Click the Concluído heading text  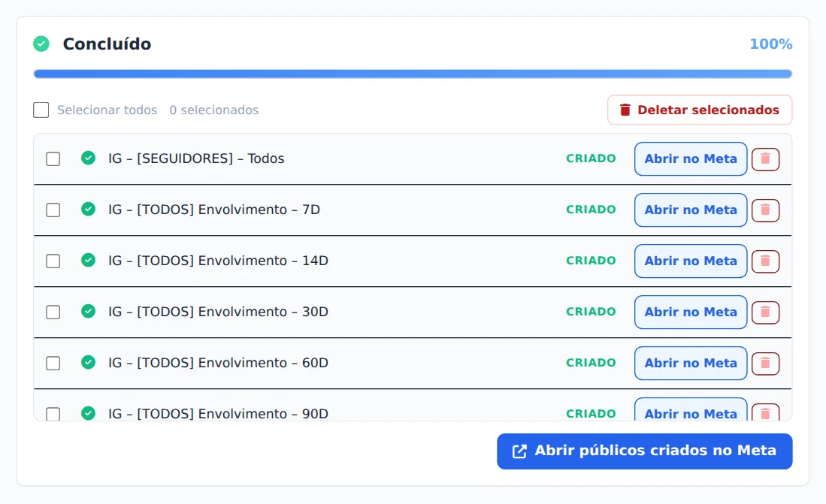[107, 44]
